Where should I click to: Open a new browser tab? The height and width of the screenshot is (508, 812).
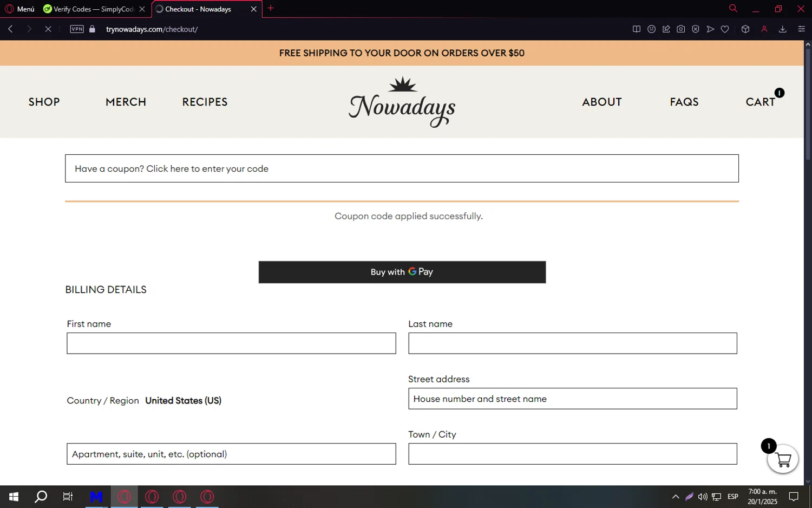[x=271, y=8]
